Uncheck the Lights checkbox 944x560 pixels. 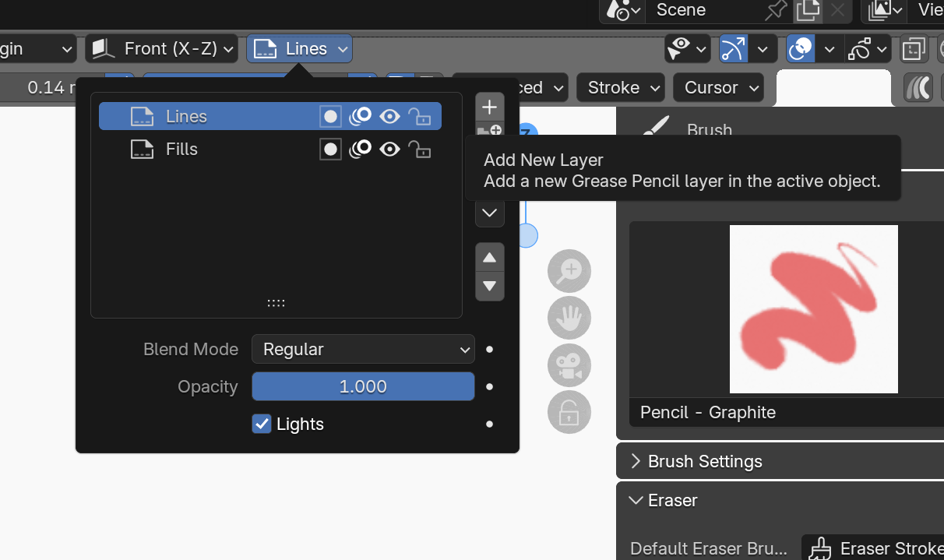pyautogui.click(x=262, y=424)
